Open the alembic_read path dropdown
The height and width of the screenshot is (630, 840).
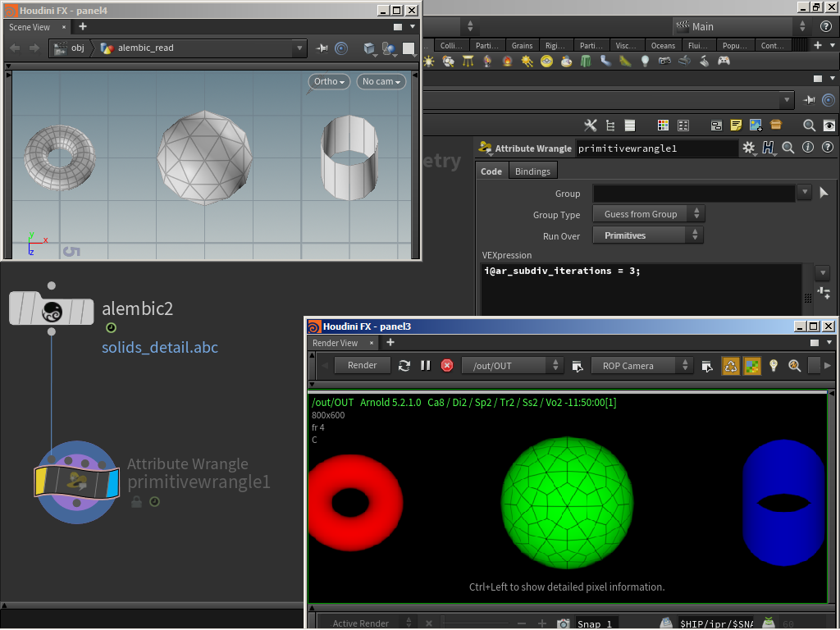click(x=299, y=48)
